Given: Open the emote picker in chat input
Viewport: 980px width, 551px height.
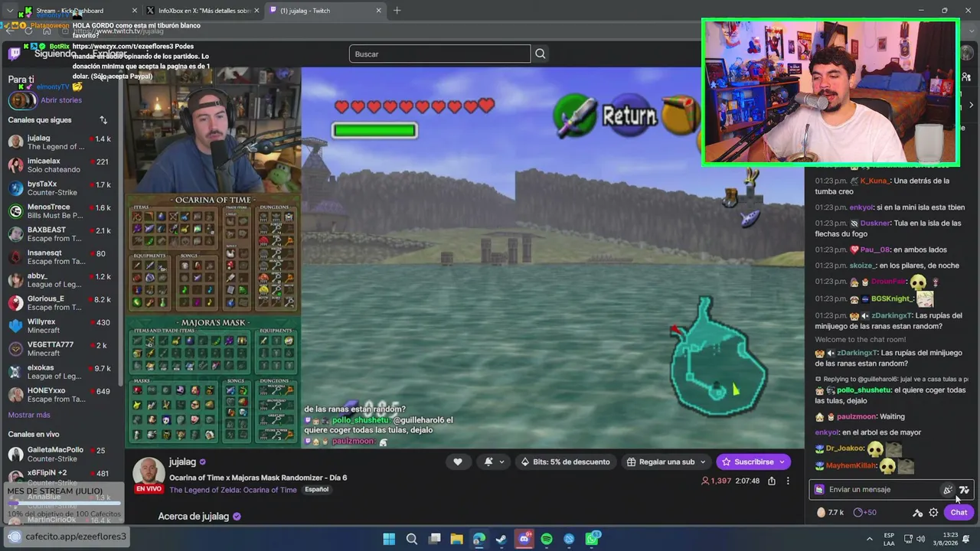Looking at the screenshot, I should point(947,490).
